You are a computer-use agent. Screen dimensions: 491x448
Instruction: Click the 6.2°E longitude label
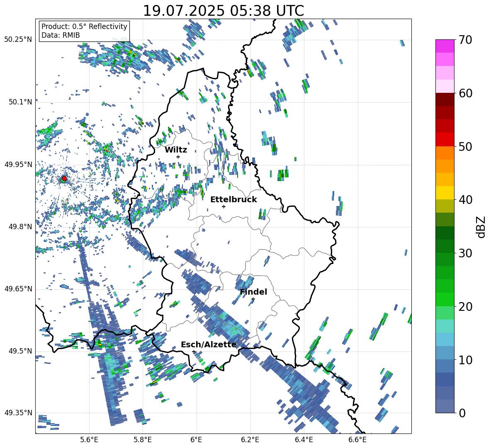pyautogui.click(x=250, y=440)
